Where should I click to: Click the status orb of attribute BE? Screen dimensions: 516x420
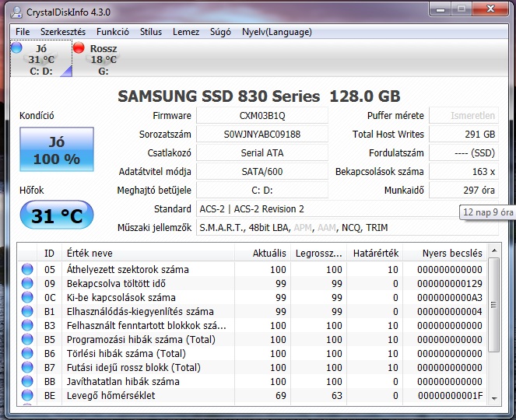[x=27, y=395]
